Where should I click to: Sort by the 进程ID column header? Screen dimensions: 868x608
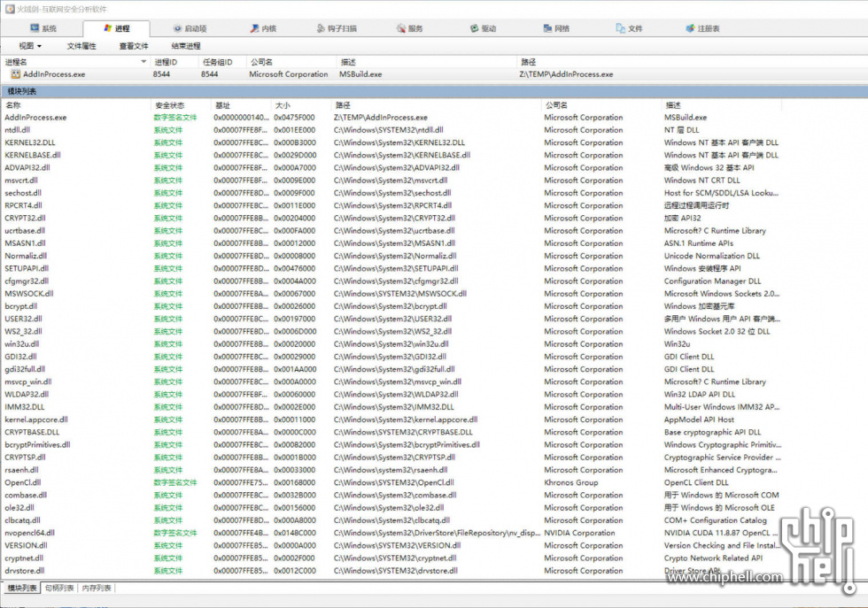(x=174, y=62)
